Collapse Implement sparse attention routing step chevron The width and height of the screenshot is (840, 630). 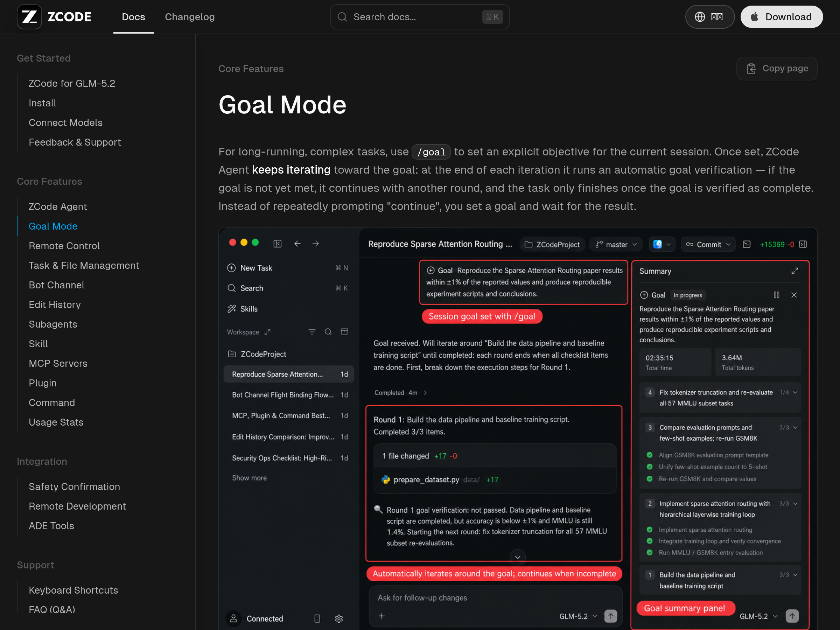point(795,504)
